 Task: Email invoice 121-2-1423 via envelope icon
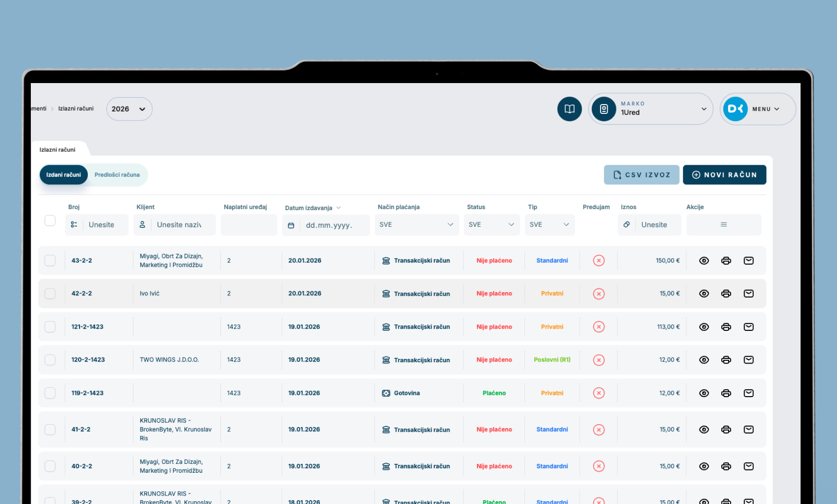coord(748,327)
